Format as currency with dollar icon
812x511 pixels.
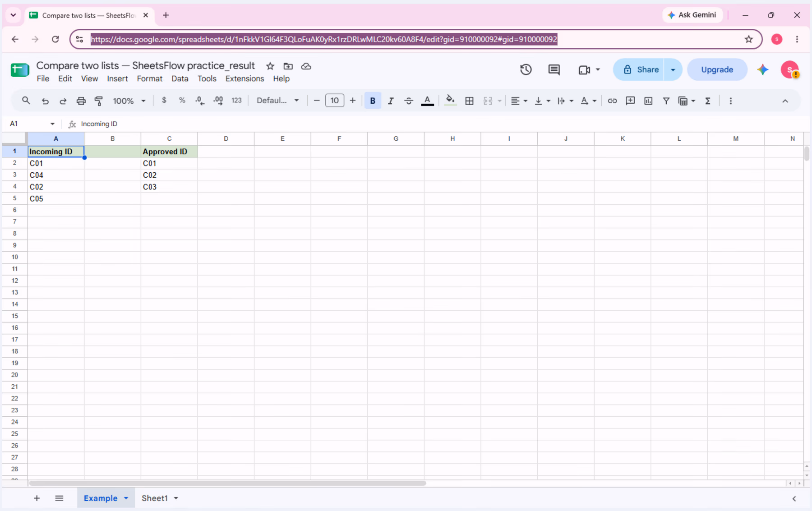(x=164, y=101)
